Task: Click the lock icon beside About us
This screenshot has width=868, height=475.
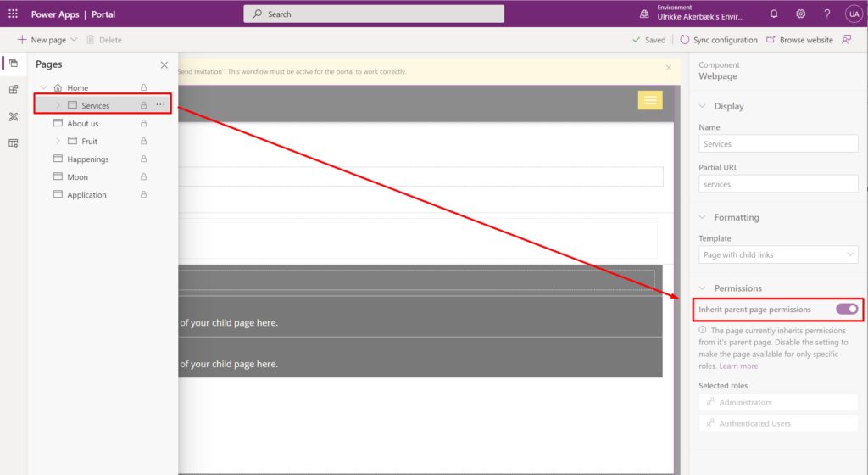Action: [143, 123]
